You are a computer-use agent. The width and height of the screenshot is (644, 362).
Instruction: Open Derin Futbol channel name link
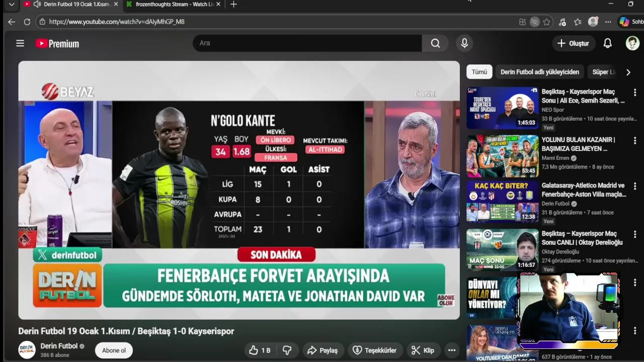(59, 346)
